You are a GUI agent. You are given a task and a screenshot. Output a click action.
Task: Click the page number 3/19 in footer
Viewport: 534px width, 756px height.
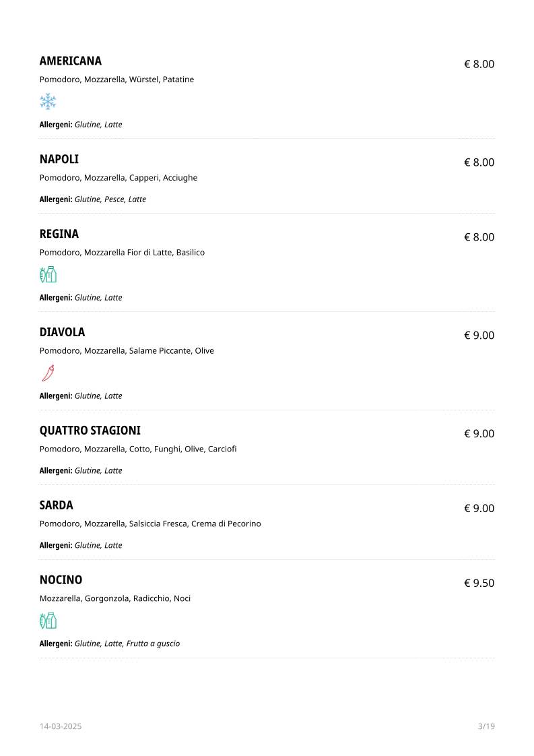(486, 726)
